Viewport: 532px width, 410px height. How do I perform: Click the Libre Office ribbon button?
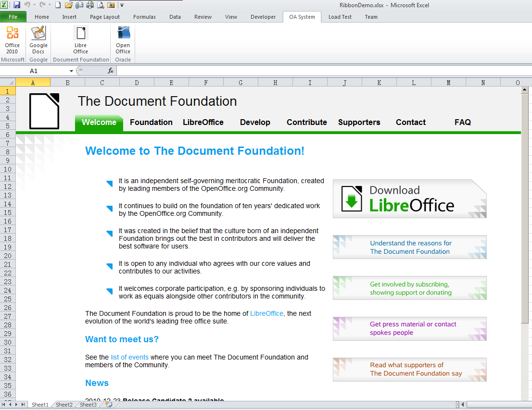81,40
